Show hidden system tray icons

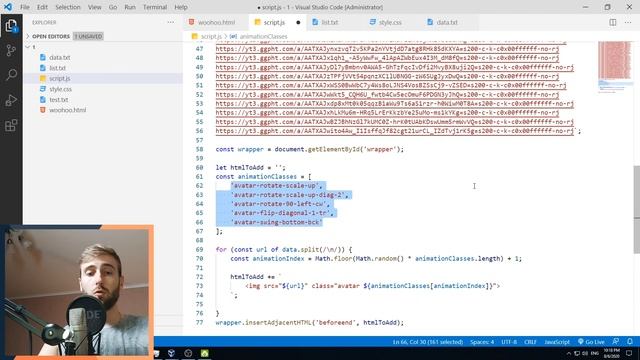tap(569, 353)
